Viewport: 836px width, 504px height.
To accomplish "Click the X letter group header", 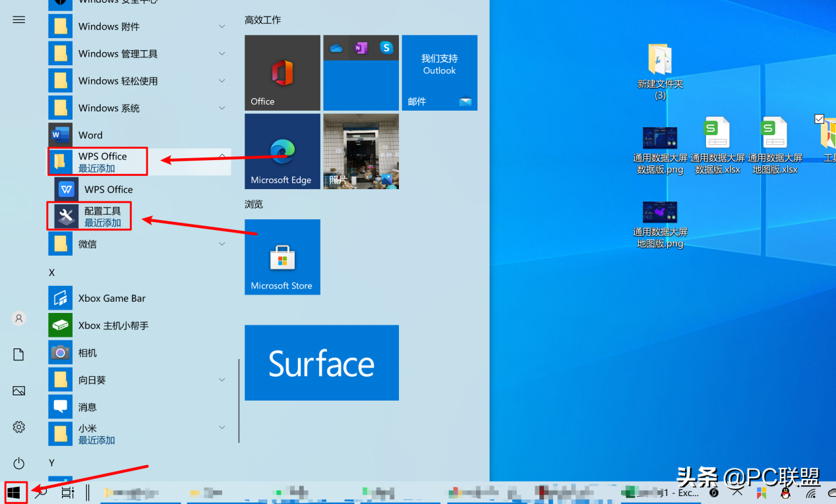I will click(51, 272).
